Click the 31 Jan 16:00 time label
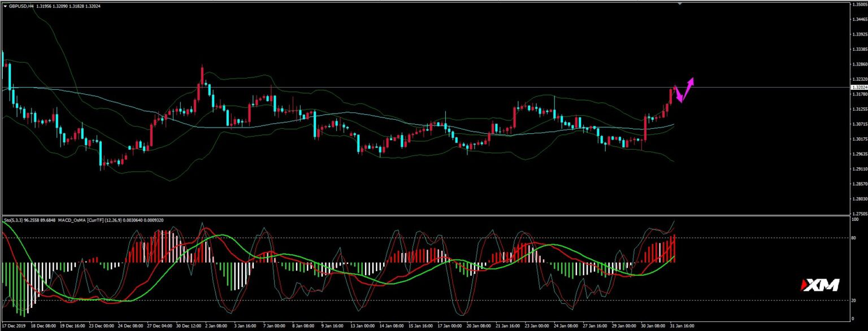Viewport: 868px width, 331px height. pyautogui.click(x=682, y=326)
